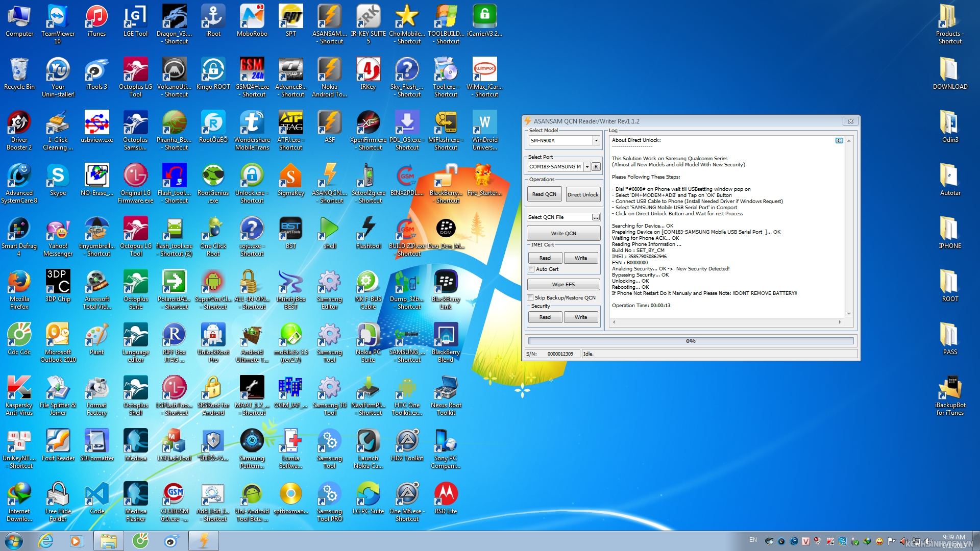Screen dimensions: 980x551
Task: Select the iBackupBot for iTunes icon
Action: tap(950, 395)
